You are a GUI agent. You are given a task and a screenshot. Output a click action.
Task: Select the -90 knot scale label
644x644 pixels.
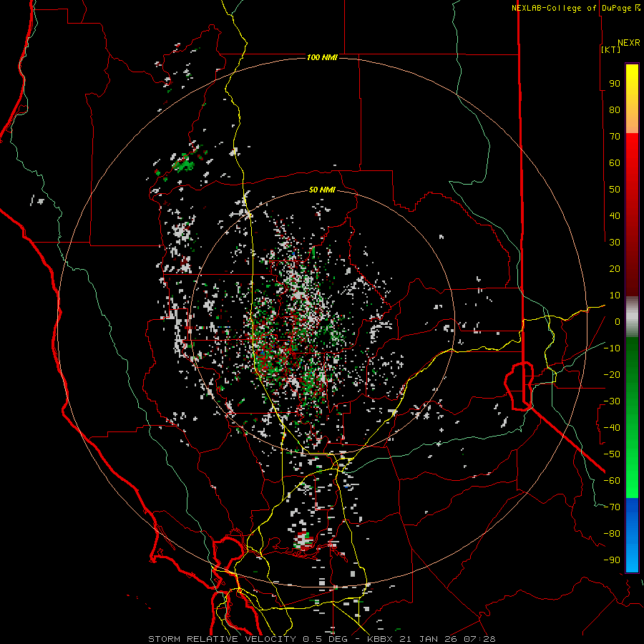(x=612, y=560)
